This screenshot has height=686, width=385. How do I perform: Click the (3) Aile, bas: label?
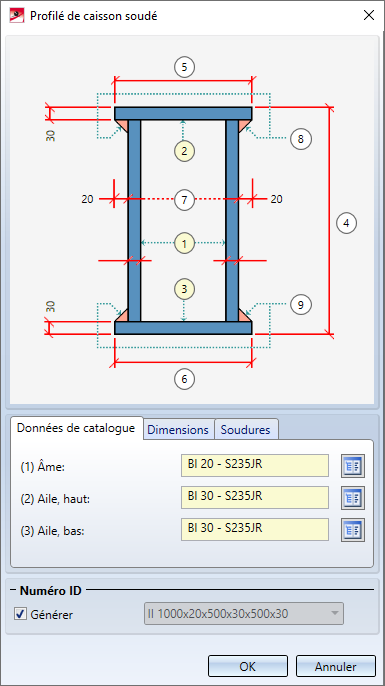tap(52, 532)
